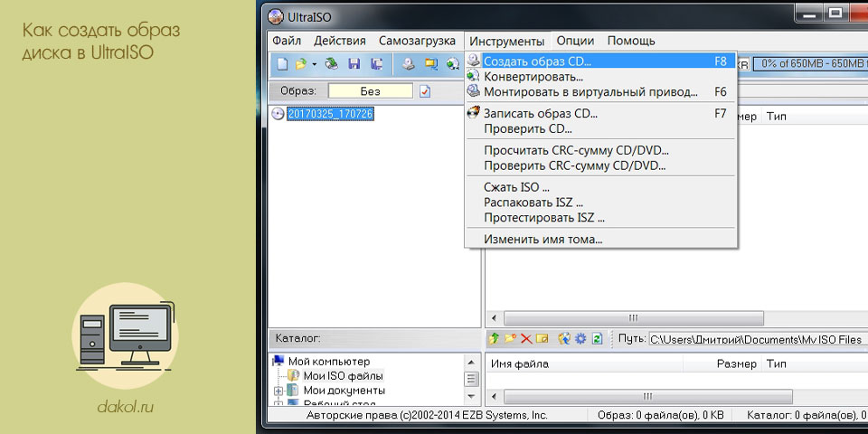Click the globe icon in catalog toolbar
Viewport: 868px width, 434px height.
pyautogui.click(x=564, y=339)
